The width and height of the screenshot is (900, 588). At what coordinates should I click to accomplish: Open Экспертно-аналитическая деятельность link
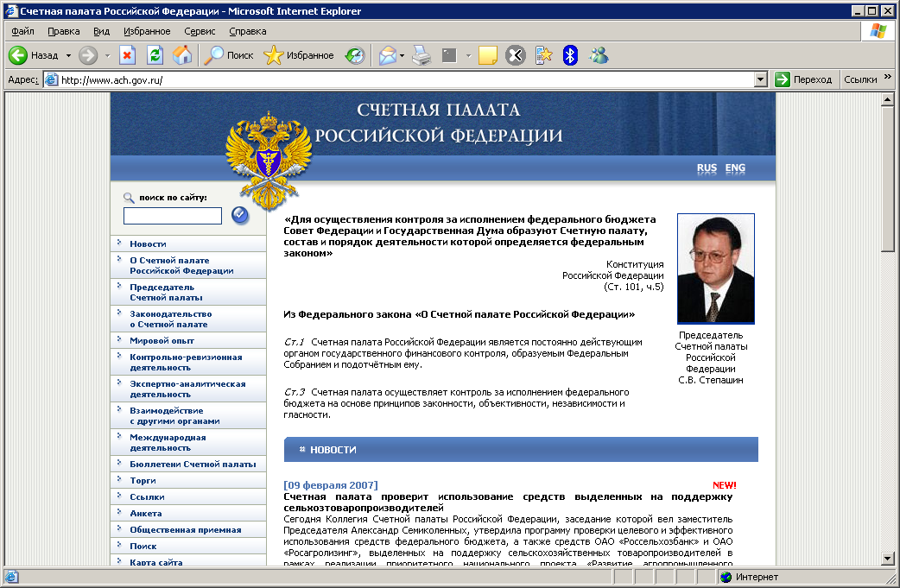(187, 389)
